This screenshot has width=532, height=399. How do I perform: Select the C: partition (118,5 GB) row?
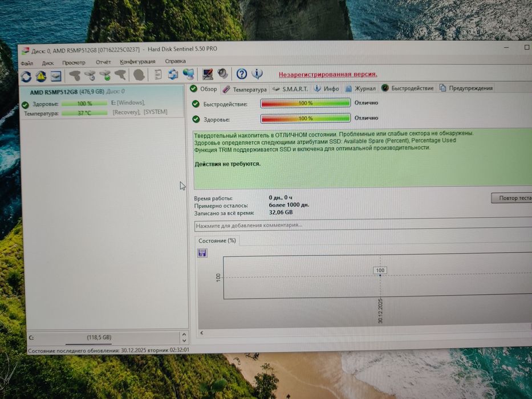click(x=103, y=337)
